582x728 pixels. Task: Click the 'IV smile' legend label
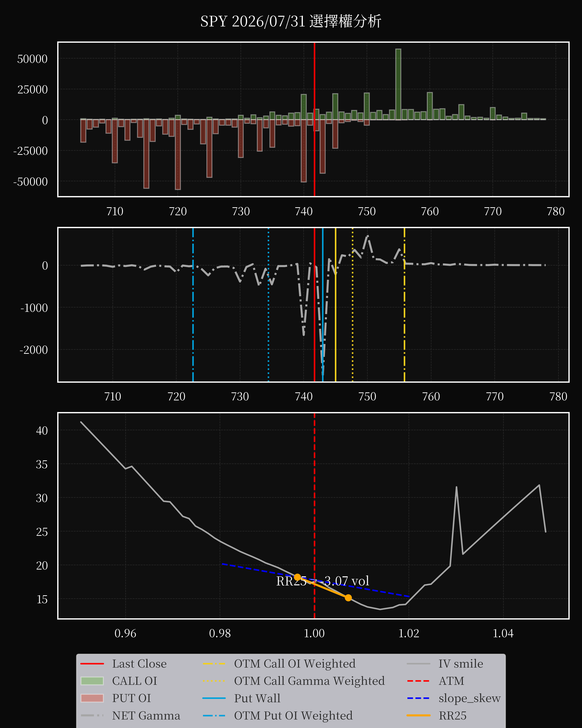(461, 663)
